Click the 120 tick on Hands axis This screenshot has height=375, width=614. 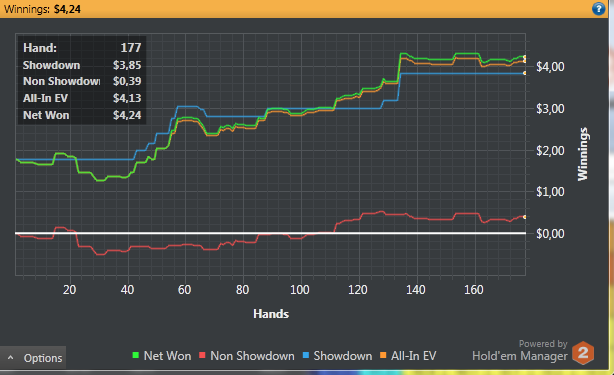click(358, 290)
